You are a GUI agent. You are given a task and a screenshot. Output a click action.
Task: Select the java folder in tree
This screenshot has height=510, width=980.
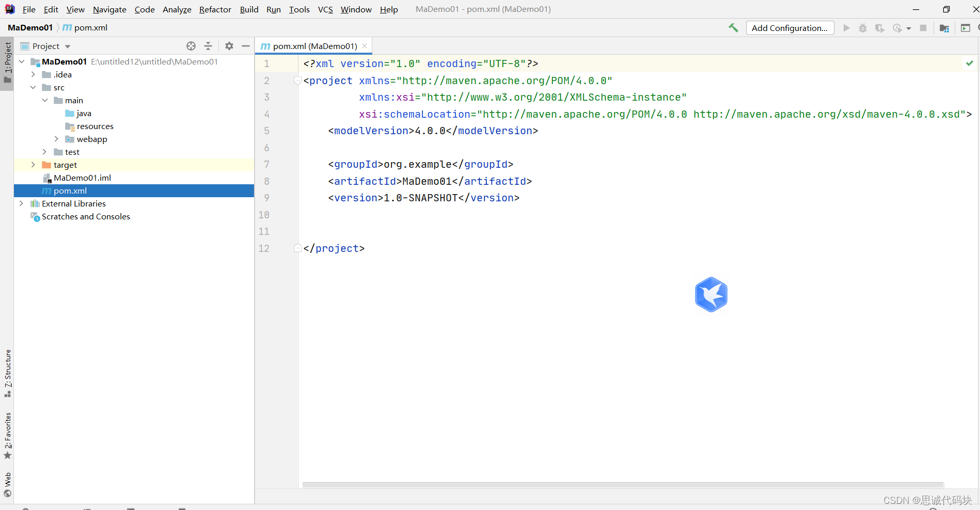(x=78, y=113)
